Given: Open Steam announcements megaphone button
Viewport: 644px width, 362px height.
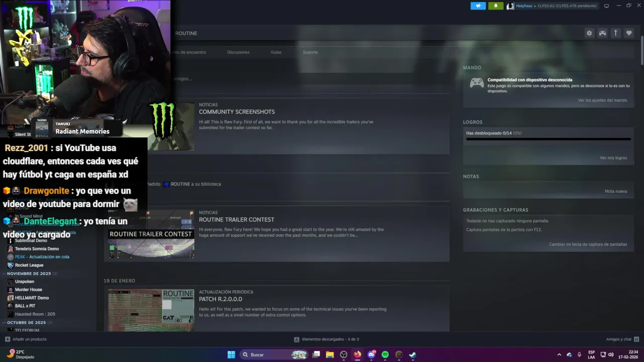Looking at the screenshot, I should [478, 6].
